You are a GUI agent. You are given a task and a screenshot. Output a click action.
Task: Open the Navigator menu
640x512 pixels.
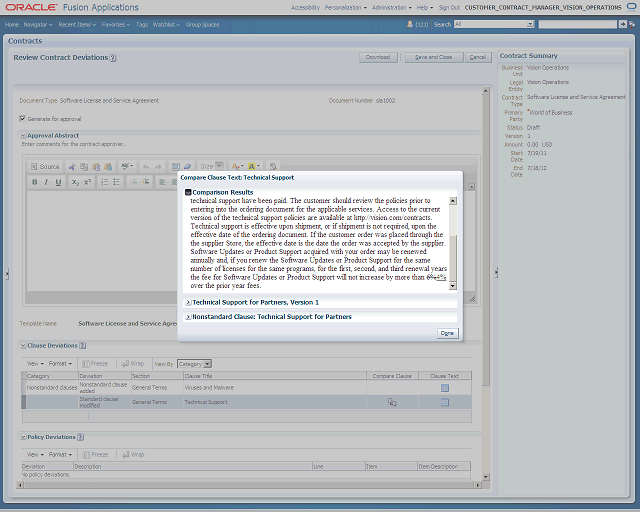[38, 24]
